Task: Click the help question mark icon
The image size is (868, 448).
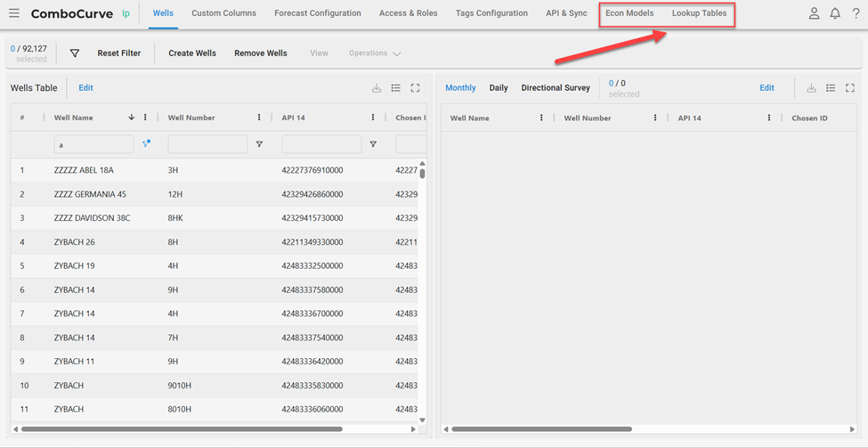Action: (856, 13)
